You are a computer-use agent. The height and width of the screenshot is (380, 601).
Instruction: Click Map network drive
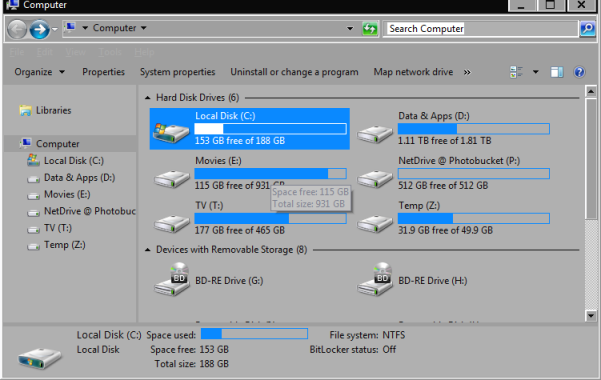point(413,72)
